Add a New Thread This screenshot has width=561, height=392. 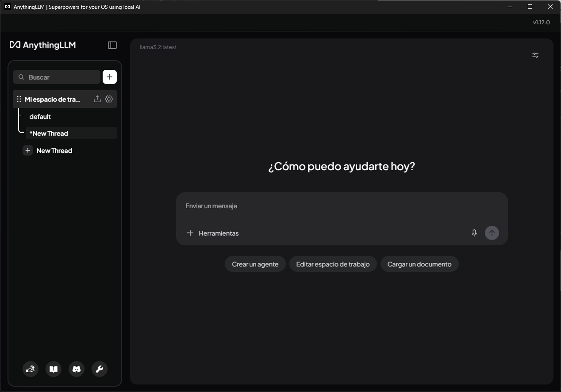tap(54, 151)
